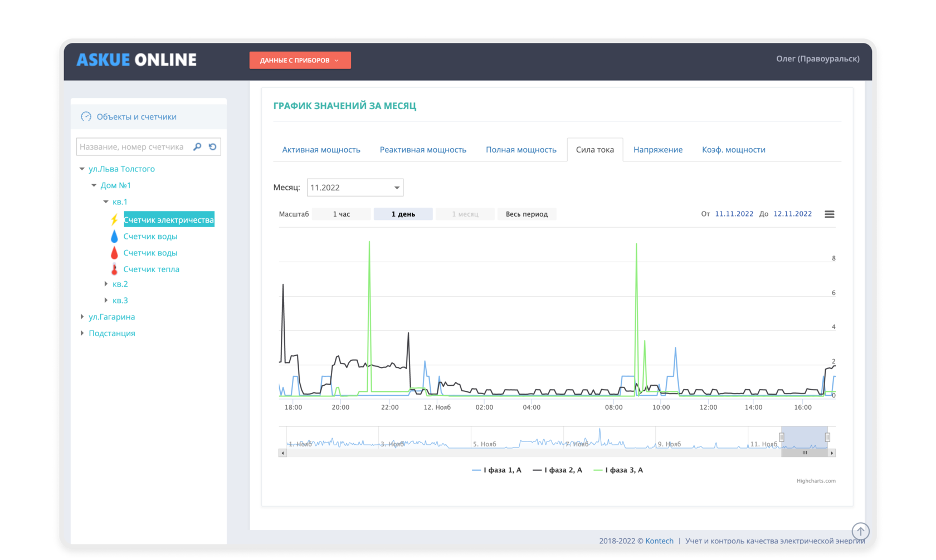This screenshot has height=560, width=936.
Task: Toggle the 'I фаза 2, A' legend series
Action: [558, 470]
